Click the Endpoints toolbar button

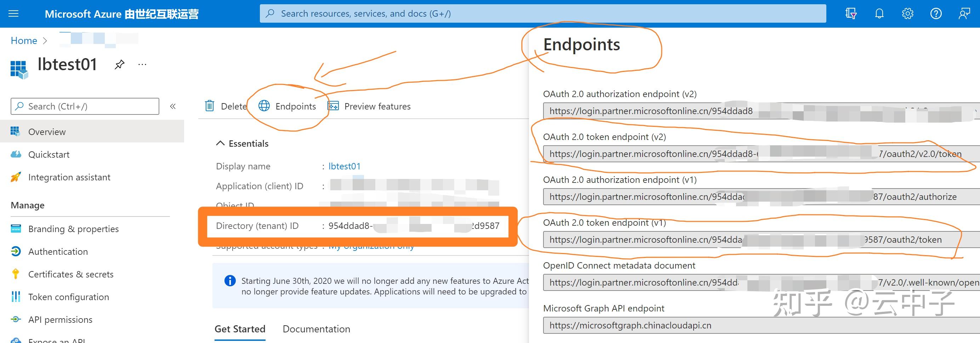pos(287,106)
